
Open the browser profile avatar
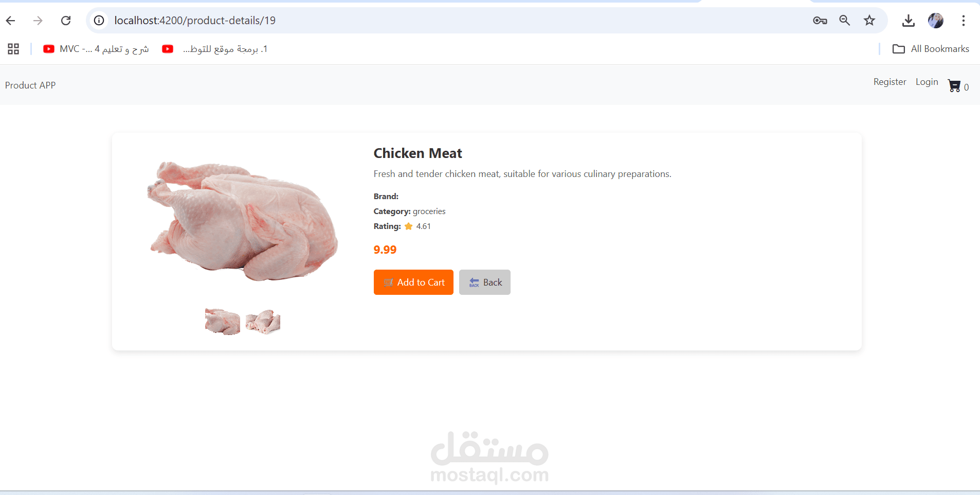tap(936, 21)
